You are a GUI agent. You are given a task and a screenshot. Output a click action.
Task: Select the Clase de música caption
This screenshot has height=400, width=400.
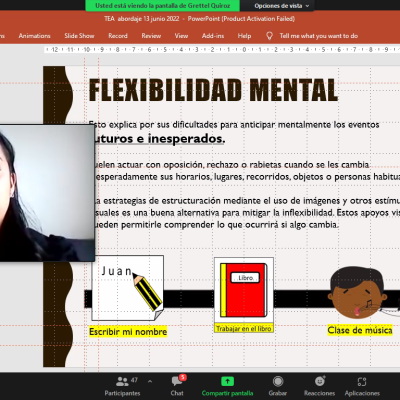tap(360, 330)
